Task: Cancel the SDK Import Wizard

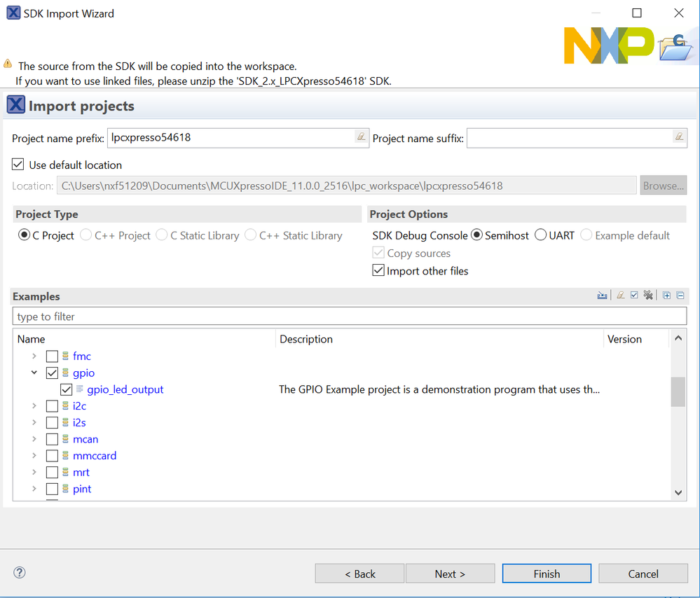Action: click(x=643, y=573)
